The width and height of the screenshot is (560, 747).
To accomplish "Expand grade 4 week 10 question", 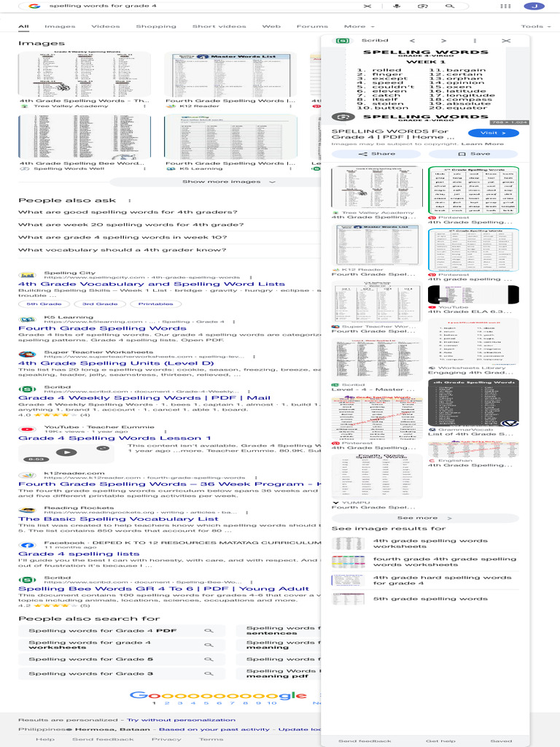I will click(x=122, y=237).
